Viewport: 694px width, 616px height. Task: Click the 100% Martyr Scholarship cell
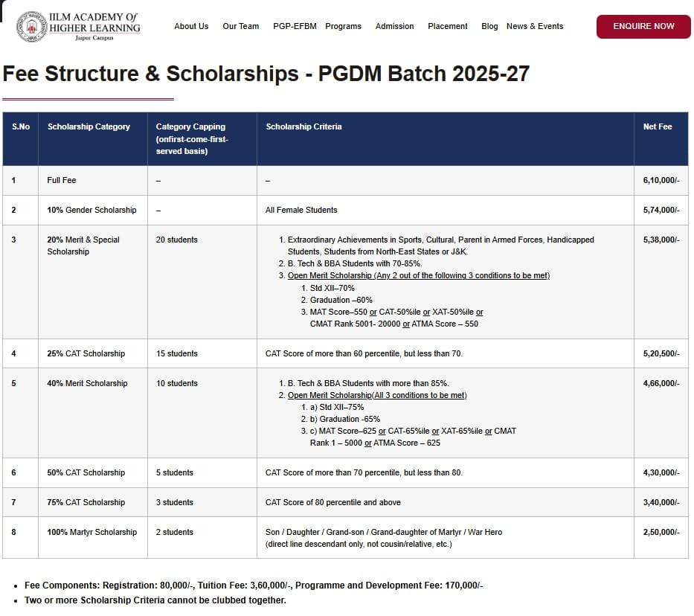91,532
